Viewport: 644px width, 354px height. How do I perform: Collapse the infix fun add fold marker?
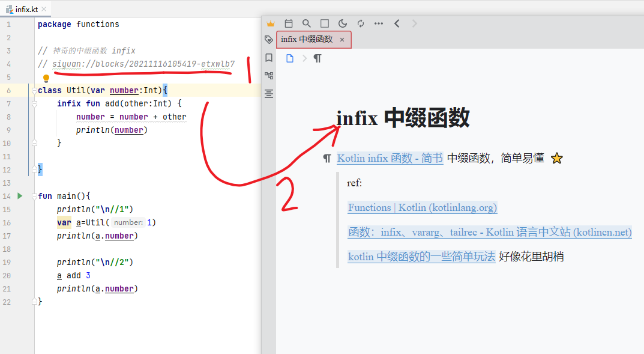[x=34, y=103]
